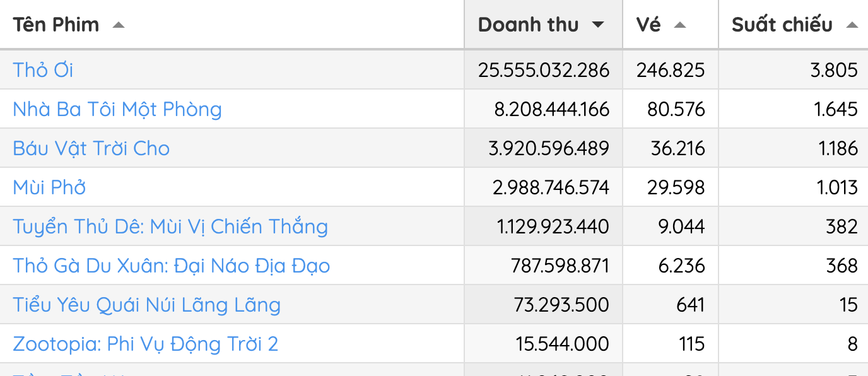This screenshot has width=868, height=376.
Task: Click showtime count cell 1.186
Action: 835,148
